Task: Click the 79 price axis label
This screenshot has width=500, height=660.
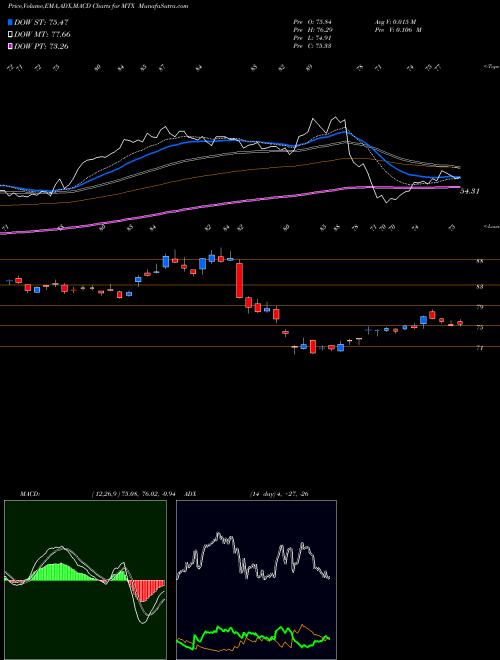Action: [479, 307]
